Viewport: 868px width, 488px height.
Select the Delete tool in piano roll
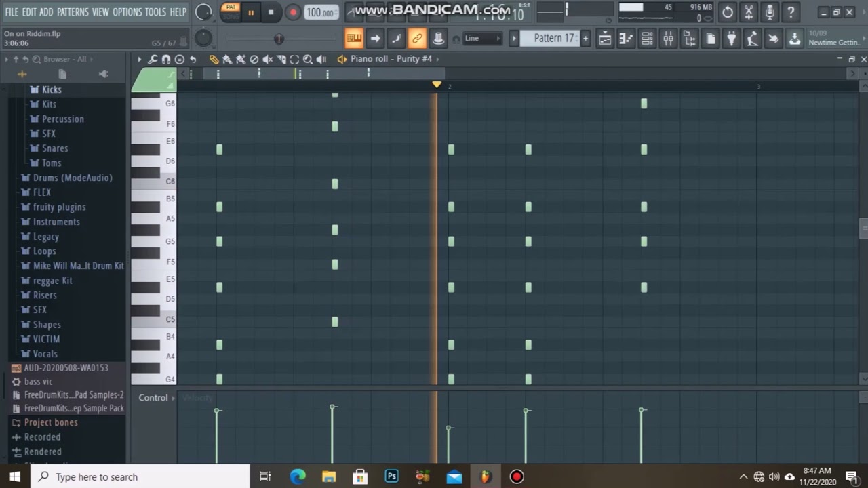coord(254,60)
